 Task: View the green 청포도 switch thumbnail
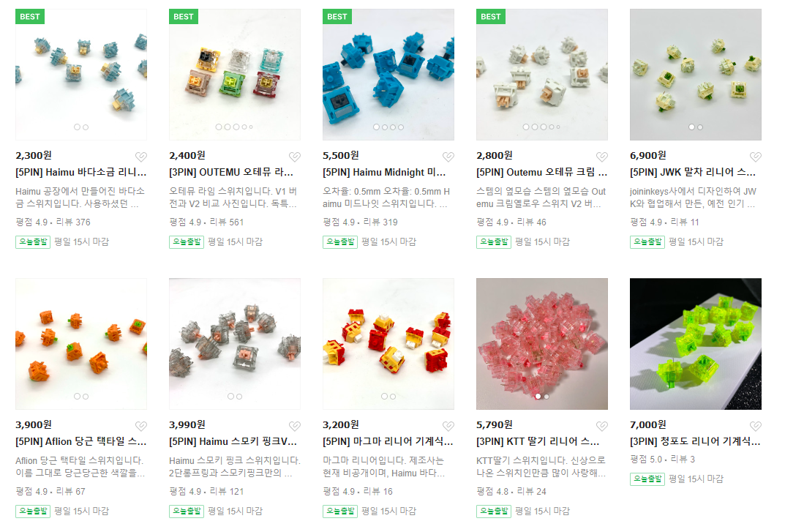(696, 344)
